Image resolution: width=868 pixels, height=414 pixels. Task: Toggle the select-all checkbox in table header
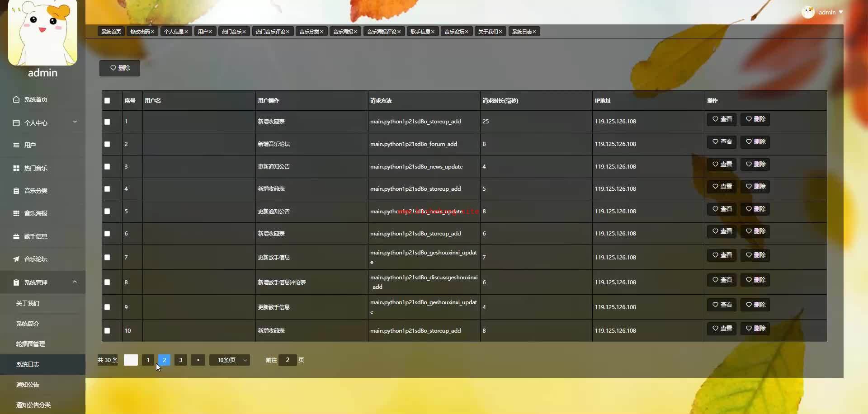click(107, 101)
